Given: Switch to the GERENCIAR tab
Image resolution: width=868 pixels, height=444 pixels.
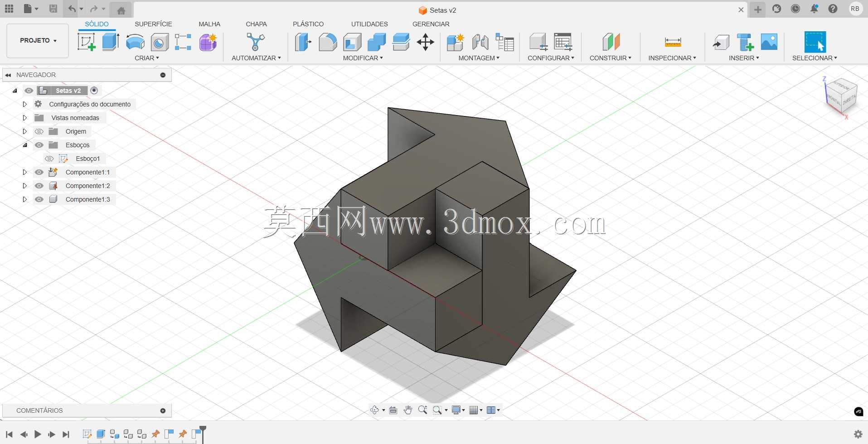Looking at the screenshot, I should (x=431, y=24).
